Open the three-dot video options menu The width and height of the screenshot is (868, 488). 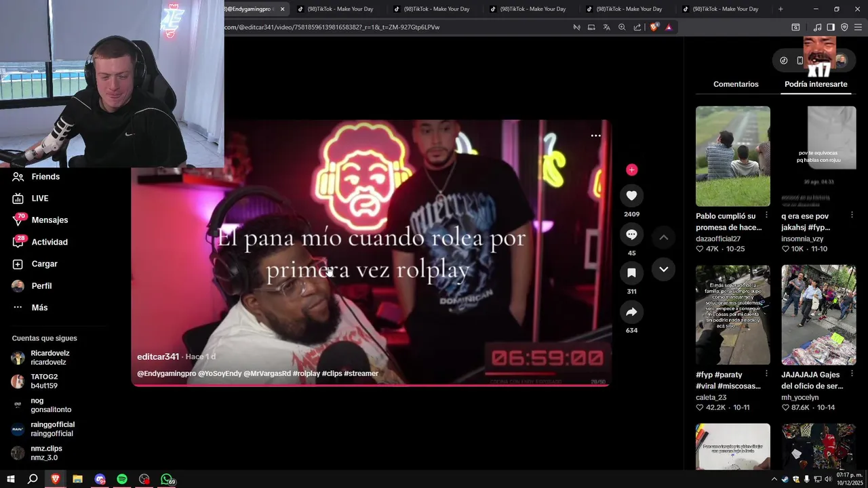pyautogui.click(x=595, y=136)
